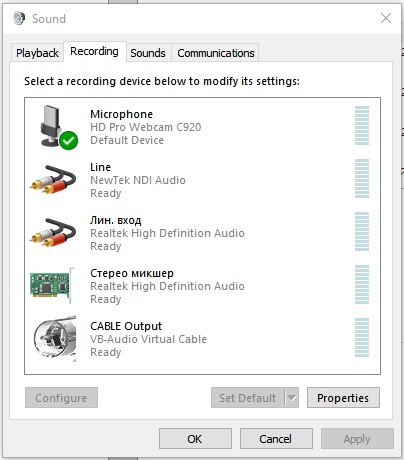Open the Sounds tab

(x=148, y=53)
